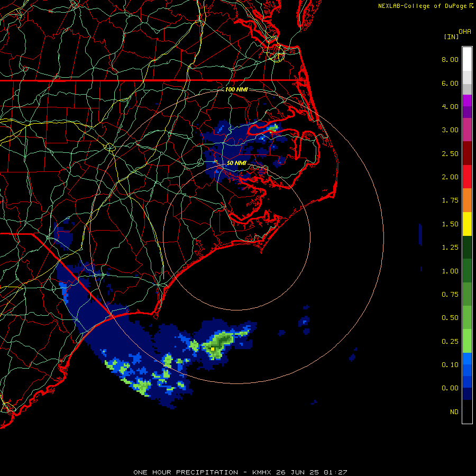Image resolution: width=476 pixels, height=476 pixels.
Task: Select the 1.00 legend value
Action: pos(450,271)
